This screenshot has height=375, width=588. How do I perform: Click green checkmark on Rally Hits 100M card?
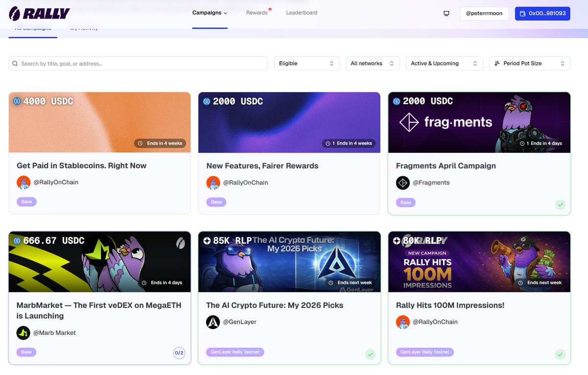pyautogui.click(x=560, y=354)
